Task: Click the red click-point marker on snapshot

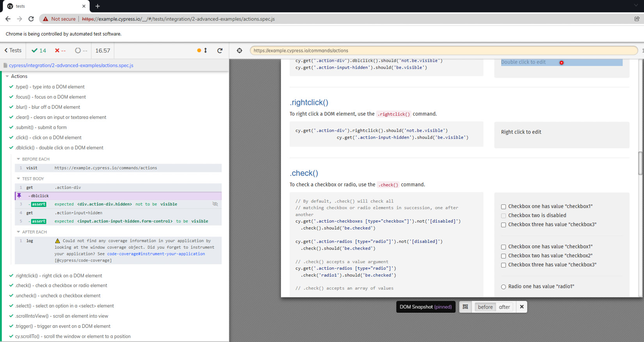Action: [561, 62]
